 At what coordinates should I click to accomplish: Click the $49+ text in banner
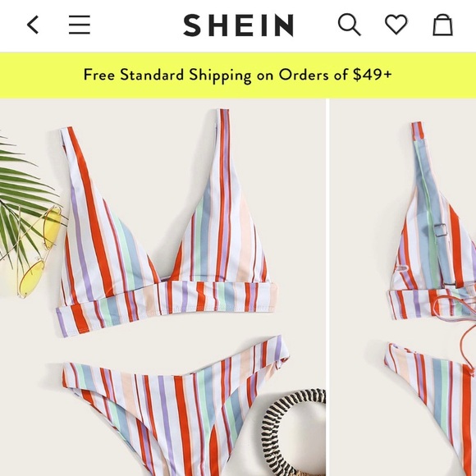pyautogui.click(x=372, y=75)
